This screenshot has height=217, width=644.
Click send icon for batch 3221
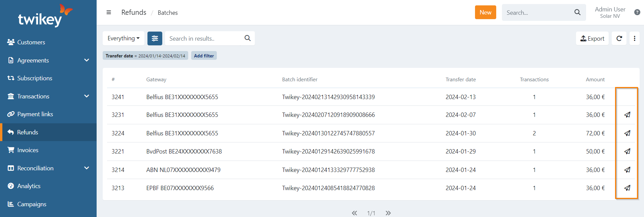(627, 151)
